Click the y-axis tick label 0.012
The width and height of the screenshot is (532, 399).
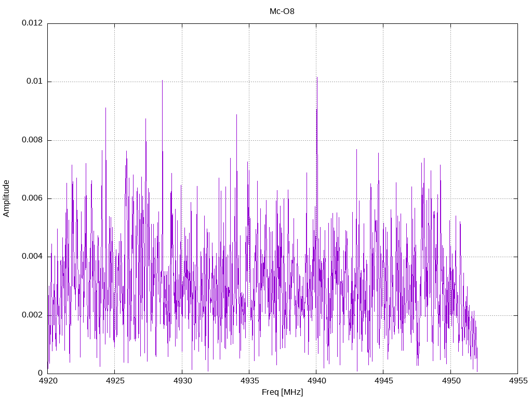(32, 23)
